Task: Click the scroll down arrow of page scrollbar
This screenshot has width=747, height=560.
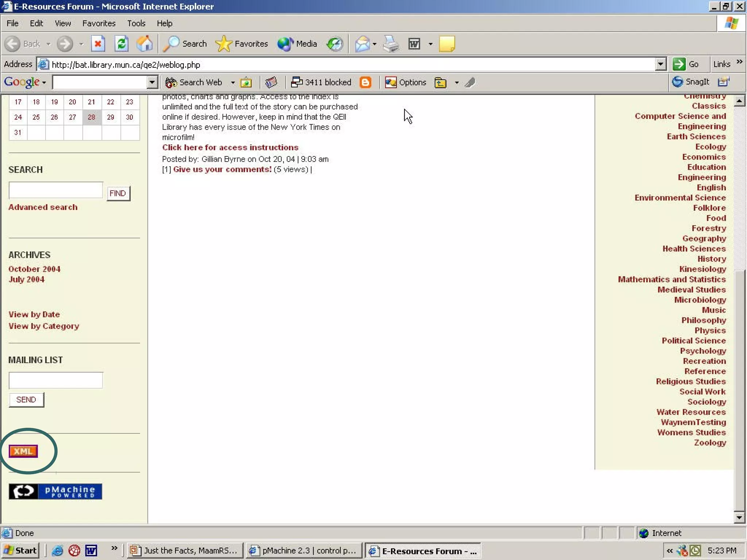Action: coord(739,517)
